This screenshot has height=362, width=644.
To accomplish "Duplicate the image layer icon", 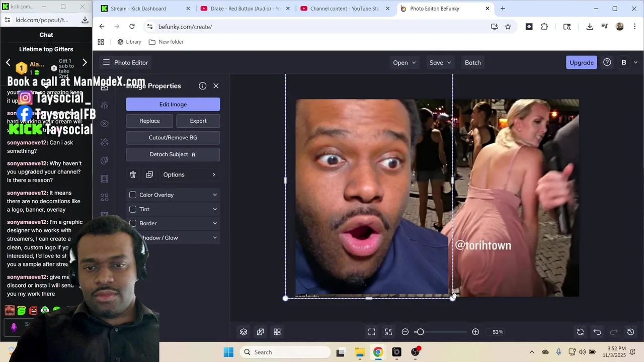I will pos(149,174).
